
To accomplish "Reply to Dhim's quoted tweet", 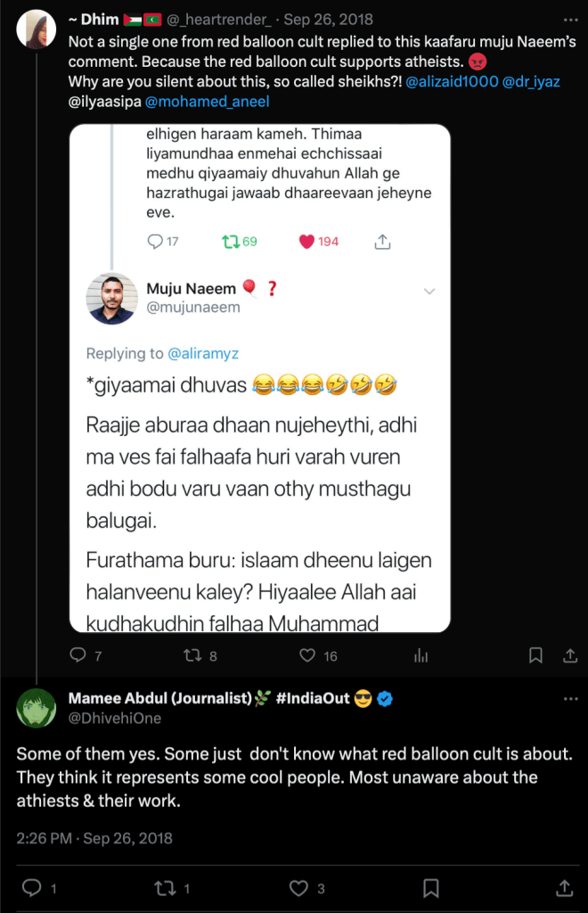I will coord(78,655).
